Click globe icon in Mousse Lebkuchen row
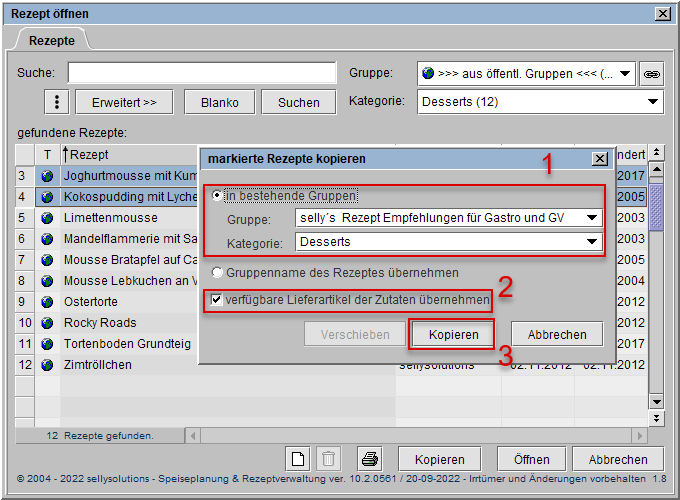The image size is (680, 500). pos(47,281)
